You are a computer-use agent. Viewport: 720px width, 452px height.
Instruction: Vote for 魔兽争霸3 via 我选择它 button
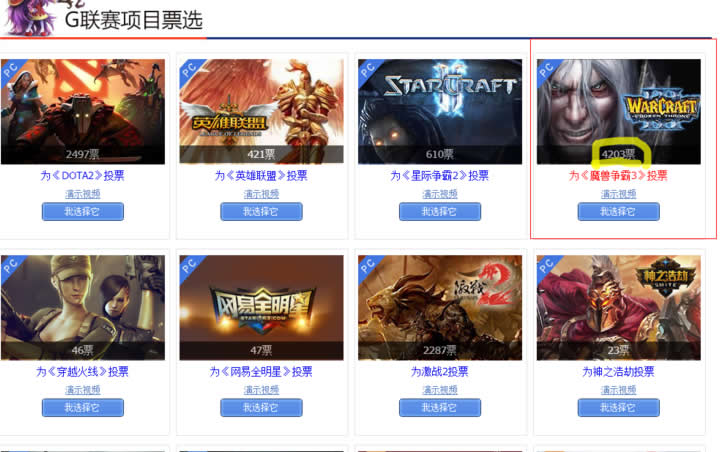619,212
